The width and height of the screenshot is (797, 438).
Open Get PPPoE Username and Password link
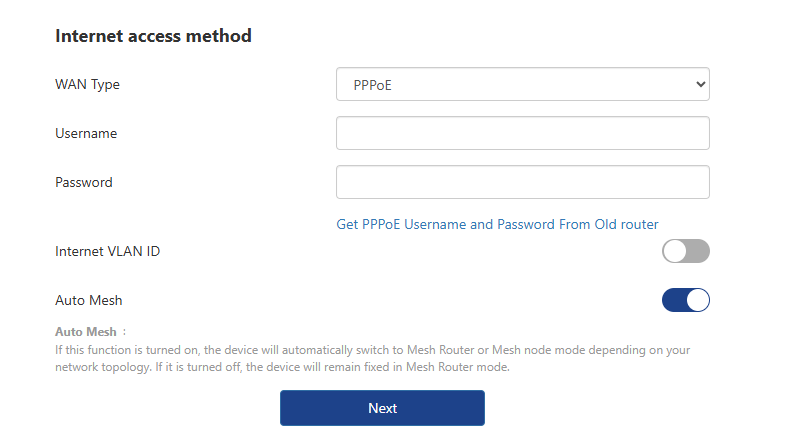tap(497, 224)
